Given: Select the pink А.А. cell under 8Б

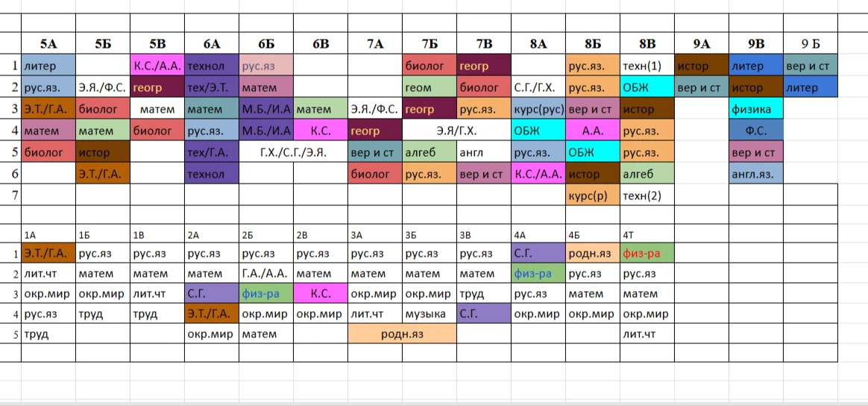Looking at the screenshot, I should pyautogui.click(x=593, y=131).
